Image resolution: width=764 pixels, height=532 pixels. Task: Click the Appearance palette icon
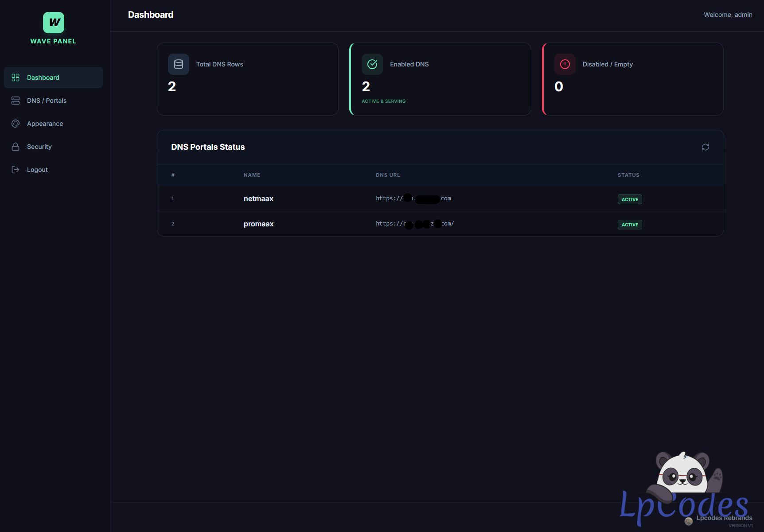(16, 124)
